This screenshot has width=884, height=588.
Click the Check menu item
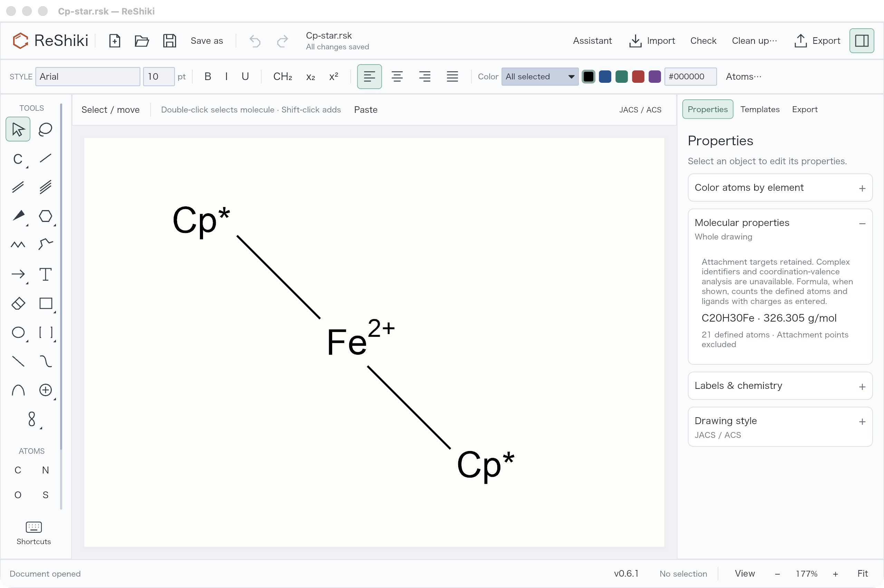pos(703,40)
